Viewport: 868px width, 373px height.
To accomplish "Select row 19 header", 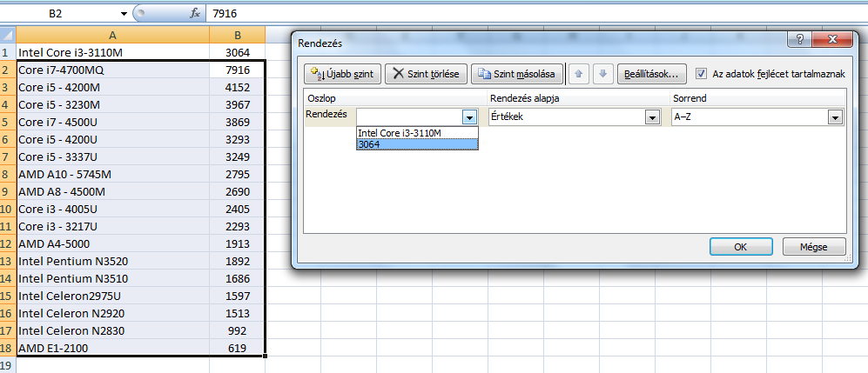I will pyautogui.click(x=8, y=364).
